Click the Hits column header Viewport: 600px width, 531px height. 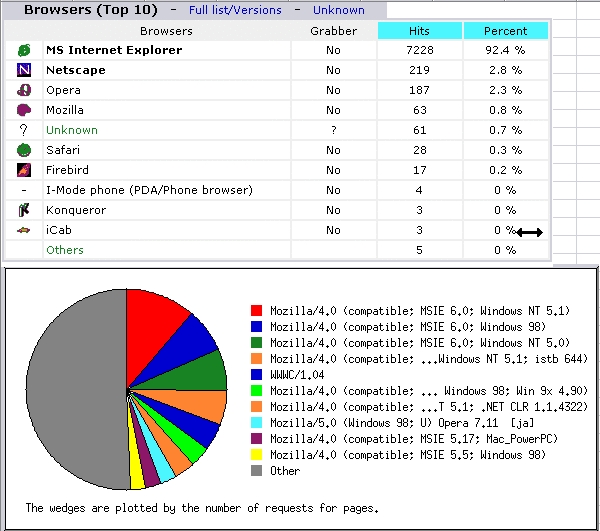point(419,31)
